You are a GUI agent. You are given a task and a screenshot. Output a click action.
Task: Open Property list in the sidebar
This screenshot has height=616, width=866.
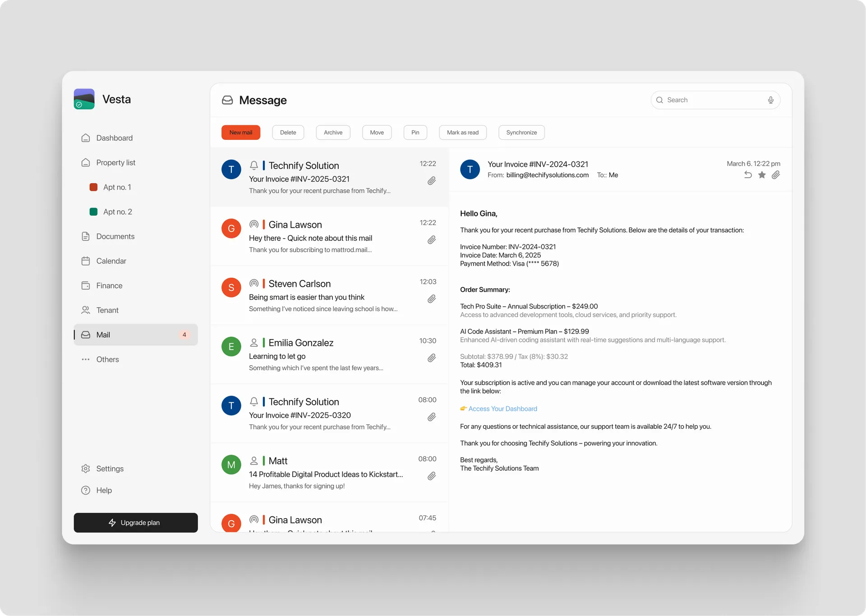click(136, 162)
